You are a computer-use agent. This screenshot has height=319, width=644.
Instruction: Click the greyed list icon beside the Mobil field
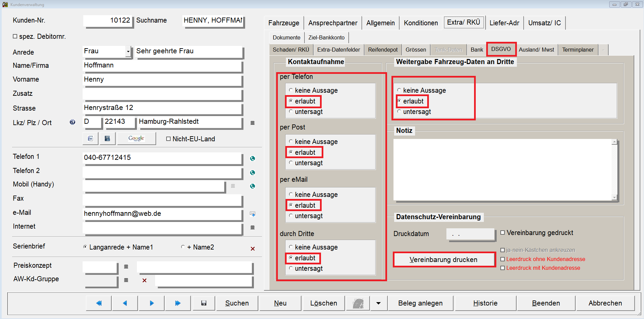(x=233, y=186)
